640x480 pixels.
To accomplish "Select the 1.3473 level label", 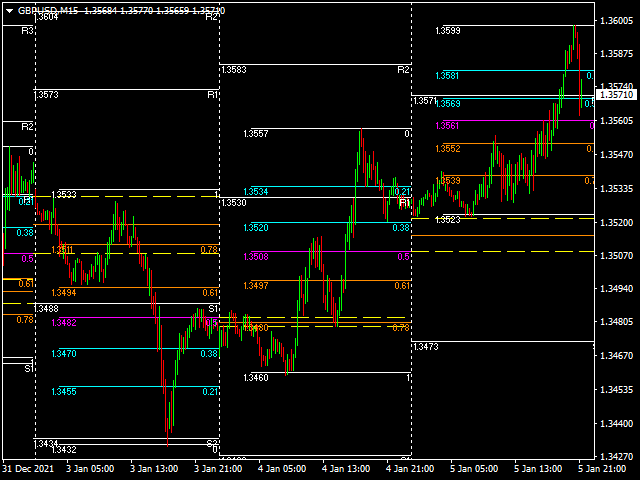I will tap(425, 347).
